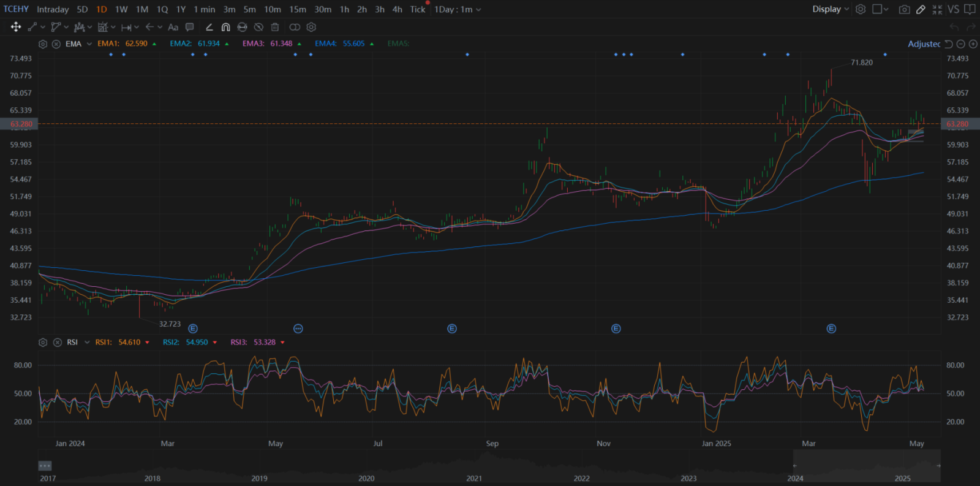Open the 1Day : 1m interval dropdown
Viewport: 980px width, 486px height.
pyautogui.click(x=458, y=9)
